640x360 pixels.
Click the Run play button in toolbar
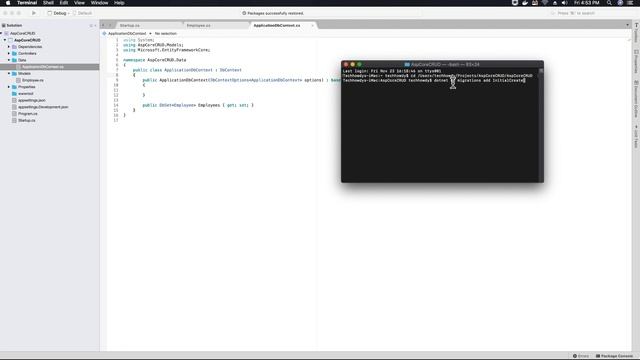[34, 13]
